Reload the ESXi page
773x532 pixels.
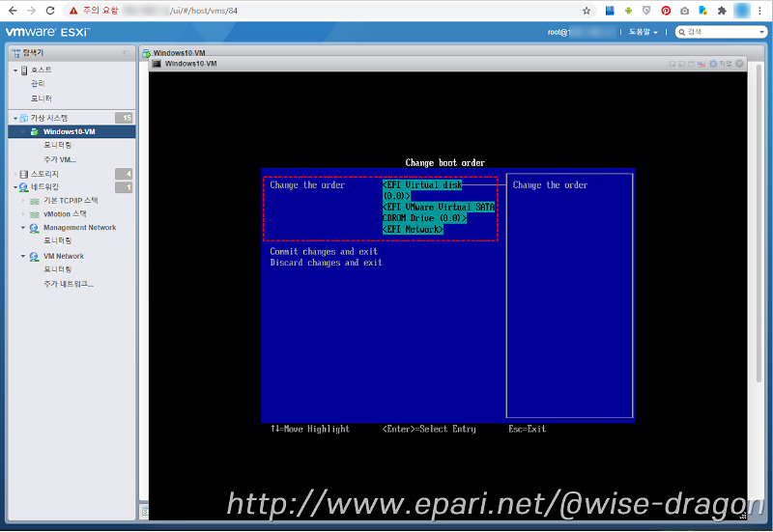(x=50, y=11)
